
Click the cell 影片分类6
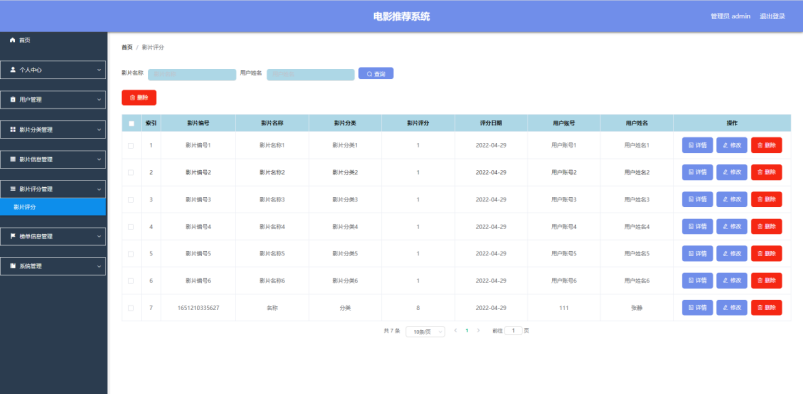coord(345,281)
